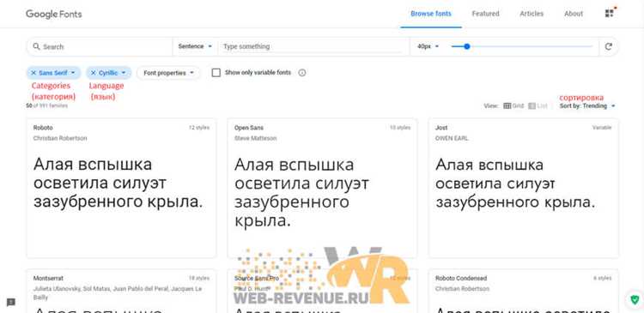The width and height of the screenshot is (644, 313).
Task: Remove Sans Serif filter X
Action: click(x=33, y=73)
